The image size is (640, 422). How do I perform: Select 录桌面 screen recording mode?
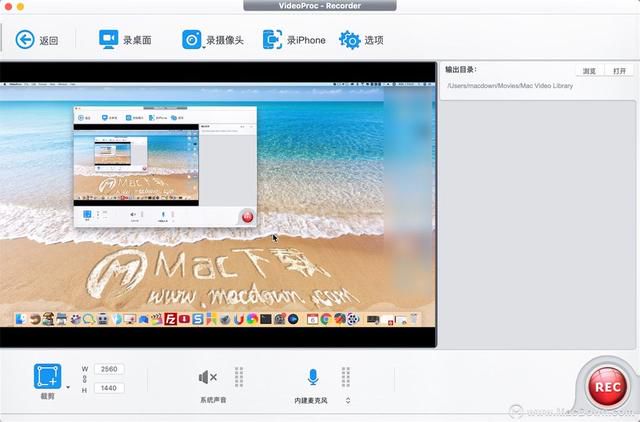point(125,40)
